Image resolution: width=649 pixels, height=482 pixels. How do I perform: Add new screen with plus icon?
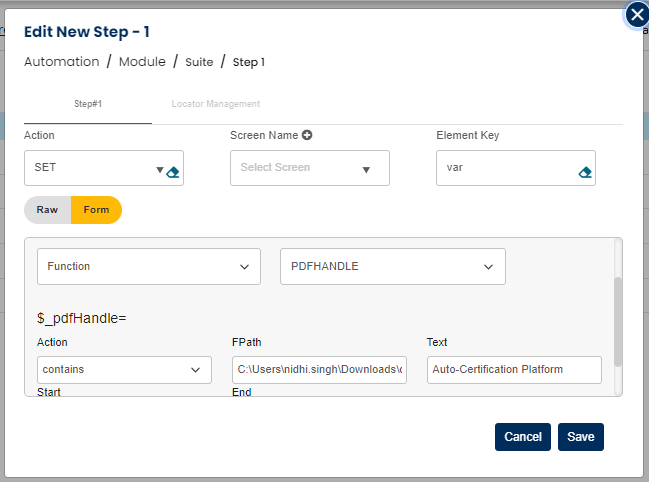(x=307, y=135)
